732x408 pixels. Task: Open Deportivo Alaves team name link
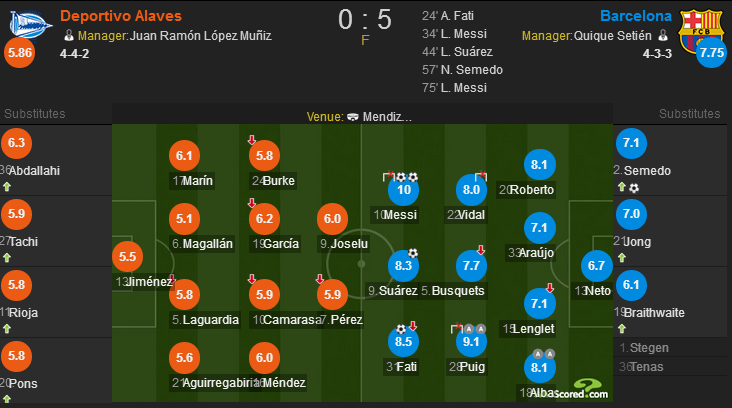[121, 16]
